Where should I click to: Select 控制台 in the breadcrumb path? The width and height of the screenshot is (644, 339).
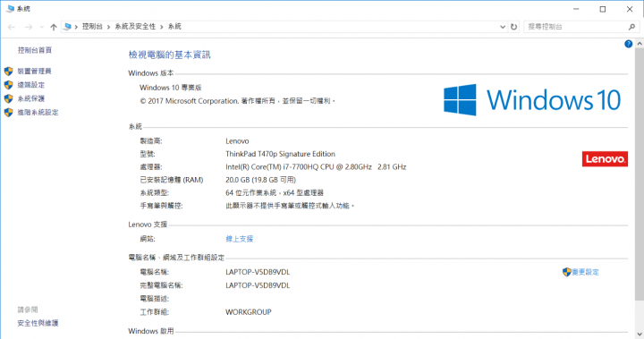[92, 26]
